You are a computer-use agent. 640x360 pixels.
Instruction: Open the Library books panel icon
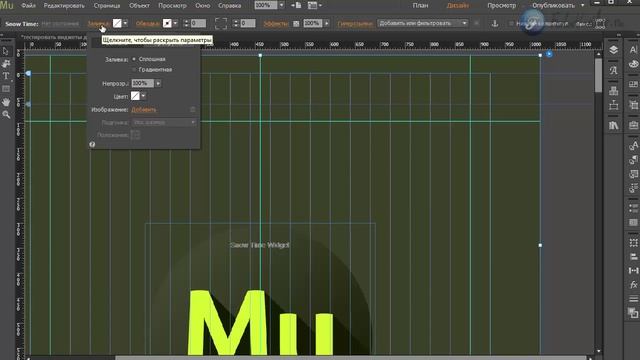pyautogui.click(x=613, y=125)
